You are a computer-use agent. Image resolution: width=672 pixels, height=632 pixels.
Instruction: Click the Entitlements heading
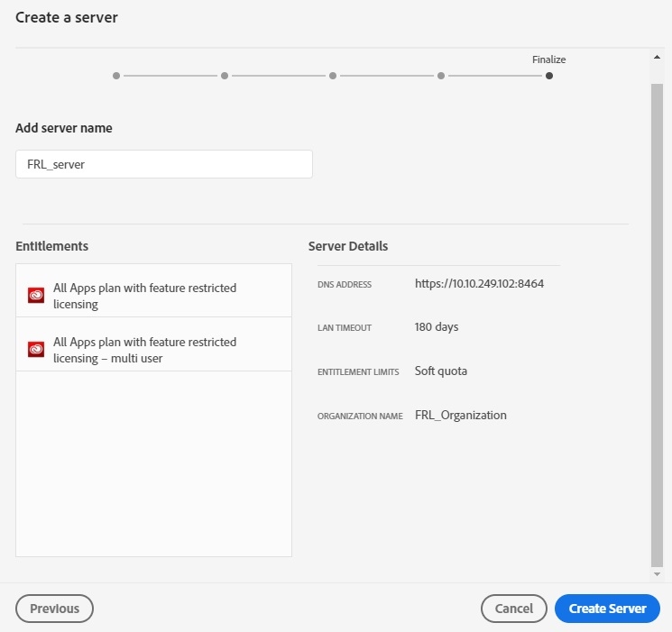point(51,246)
